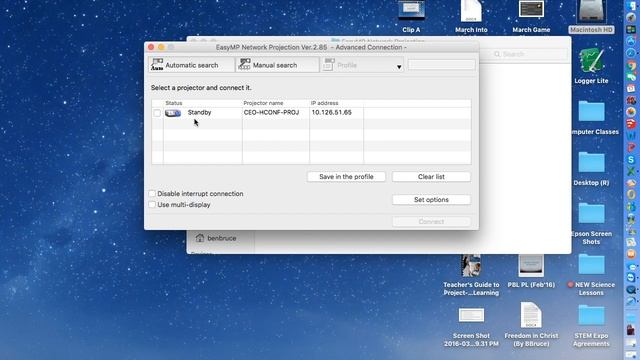
Task: Click the IP address column header
Action: click(324, 103)
